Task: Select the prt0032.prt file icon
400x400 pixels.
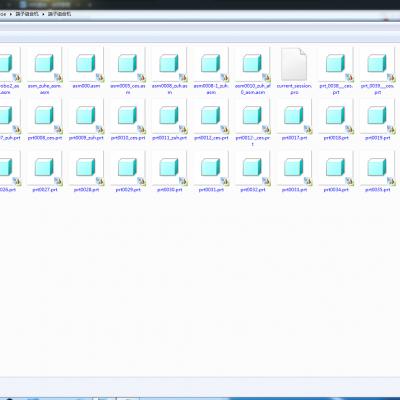Action: click(253, 168)
